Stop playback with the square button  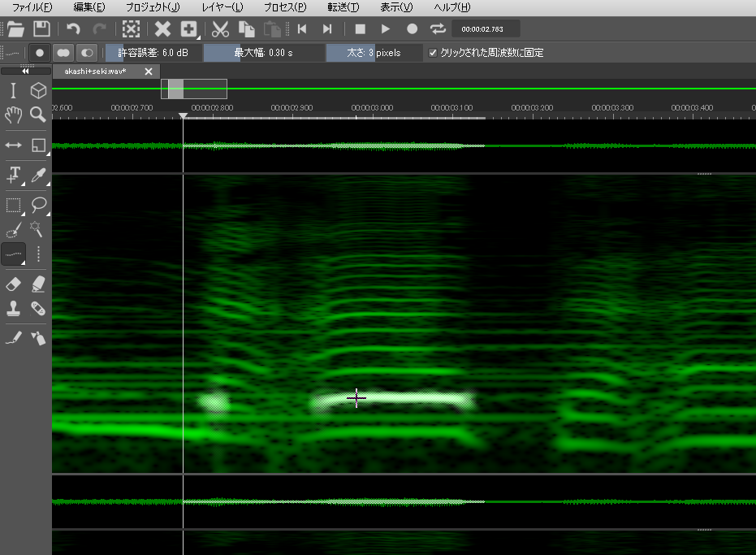click(361, 29)
